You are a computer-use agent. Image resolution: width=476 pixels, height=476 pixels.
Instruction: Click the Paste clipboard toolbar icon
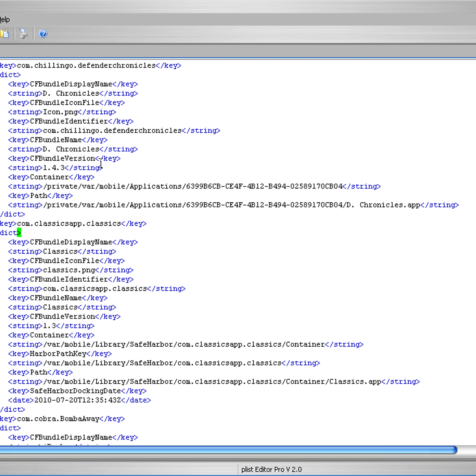[5, 34]
